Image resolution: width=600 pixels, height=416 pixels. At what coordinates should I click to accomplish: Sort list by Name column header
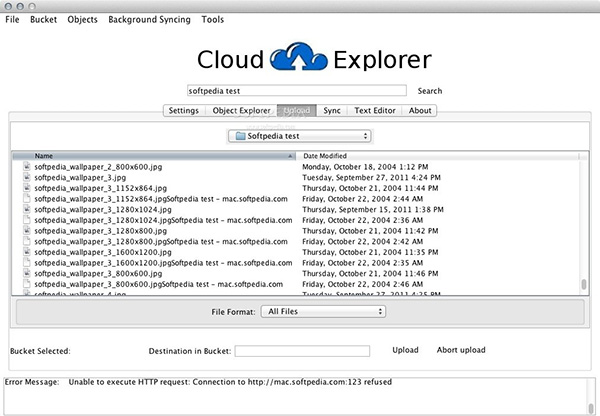tap(154, 156)
